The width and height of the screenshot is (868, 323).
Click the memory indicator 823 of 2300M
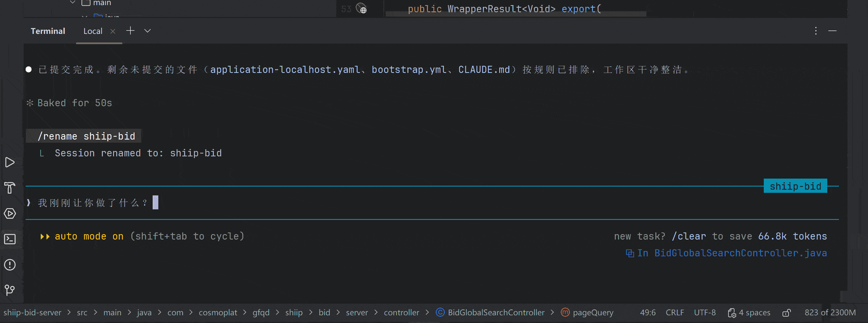pos(830,312)
